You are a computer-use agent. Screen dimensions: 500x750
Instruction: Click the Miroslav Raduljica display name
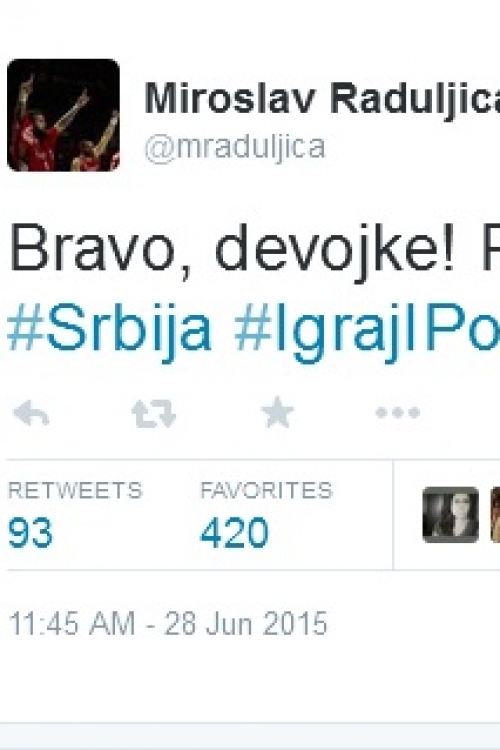pyautogui.click(x=322, y=99)
